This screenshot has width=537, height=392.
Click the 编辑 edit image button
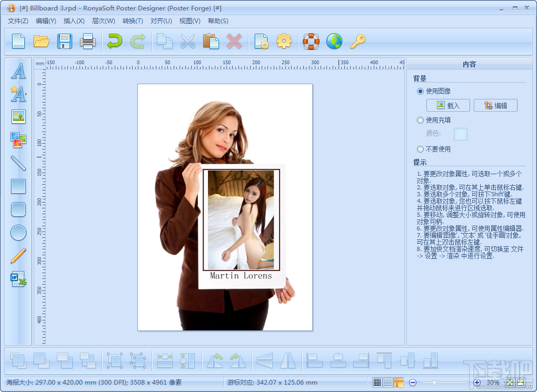coord(495,105)
